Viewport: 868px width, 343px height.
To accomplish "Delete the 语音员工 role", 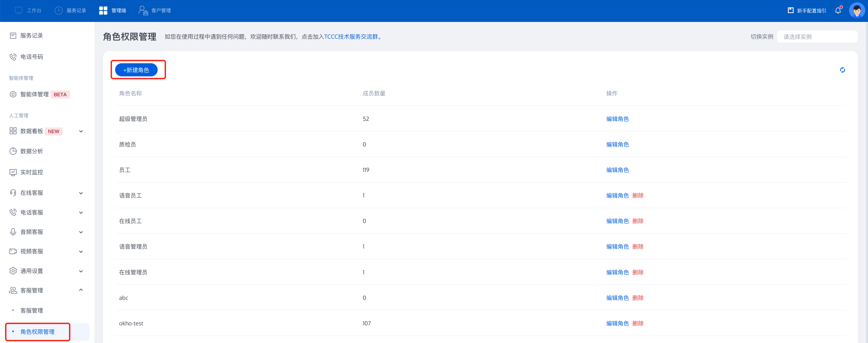I will (x=638, y=196).
